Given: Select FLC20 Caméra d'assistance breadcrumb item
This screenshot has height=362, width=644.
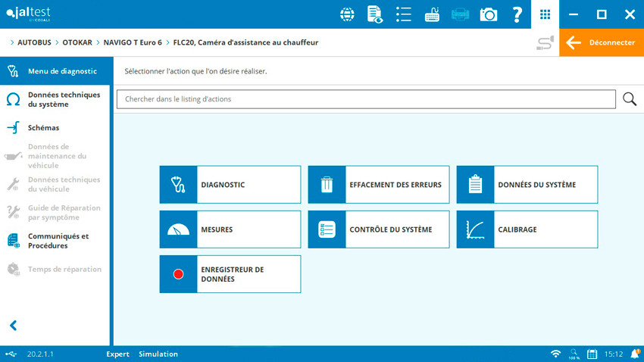Looking at the screenshot, I should click(245, 42).
